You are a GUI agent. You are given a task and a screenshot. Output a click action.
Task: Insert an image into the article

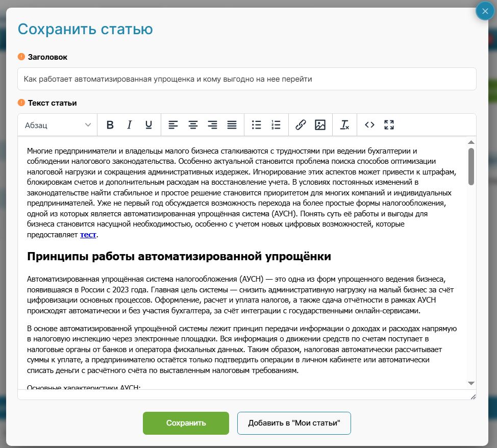(320, 125)
